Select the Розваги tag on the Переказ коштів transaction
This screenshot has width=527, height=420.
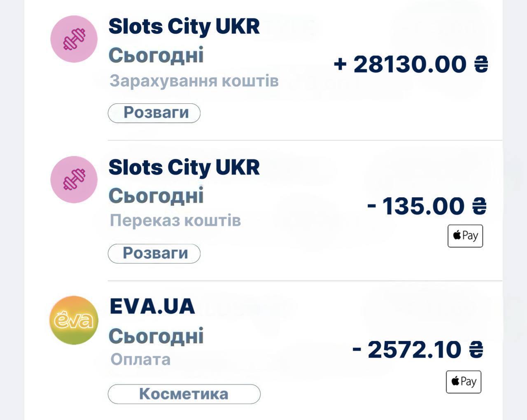[154, 253]
